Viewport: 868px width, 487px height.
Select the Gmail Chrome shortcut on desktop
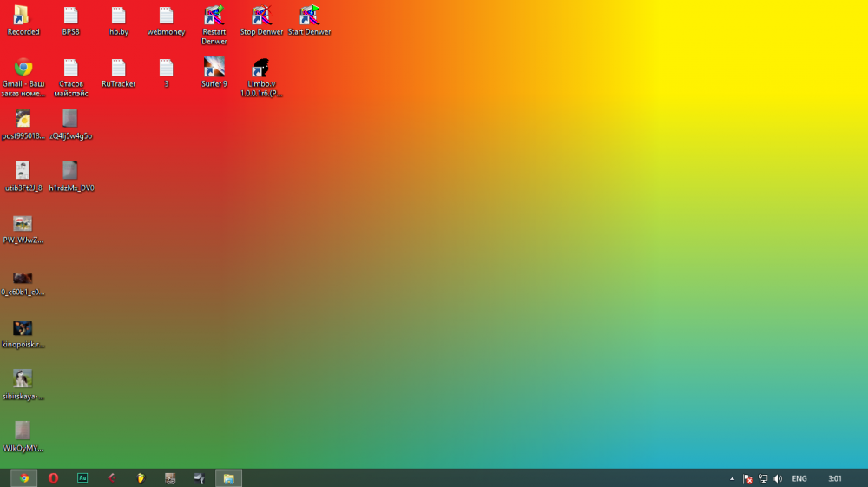(x=23, y=68)
